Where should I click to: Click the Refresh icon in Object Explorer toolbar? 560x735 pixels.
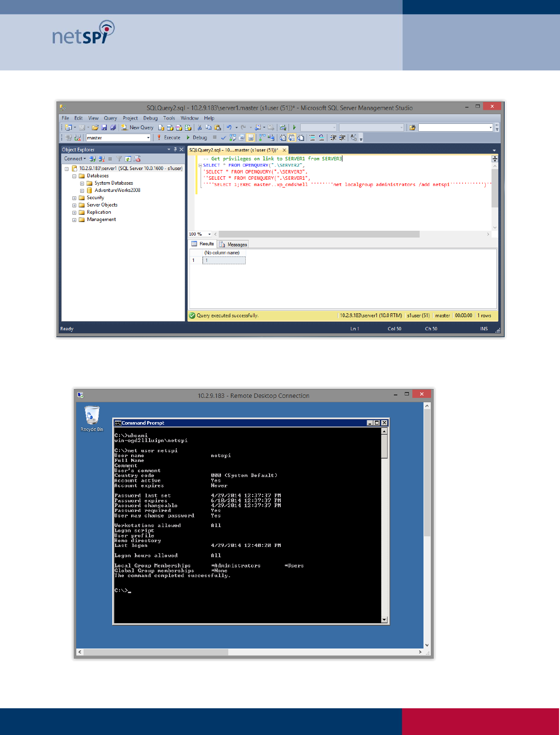(x=128, y=158)
